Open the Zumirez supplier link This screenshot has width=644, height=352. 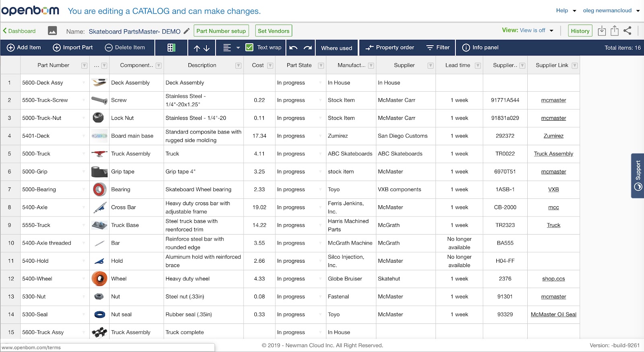click(x=553, y=136)
